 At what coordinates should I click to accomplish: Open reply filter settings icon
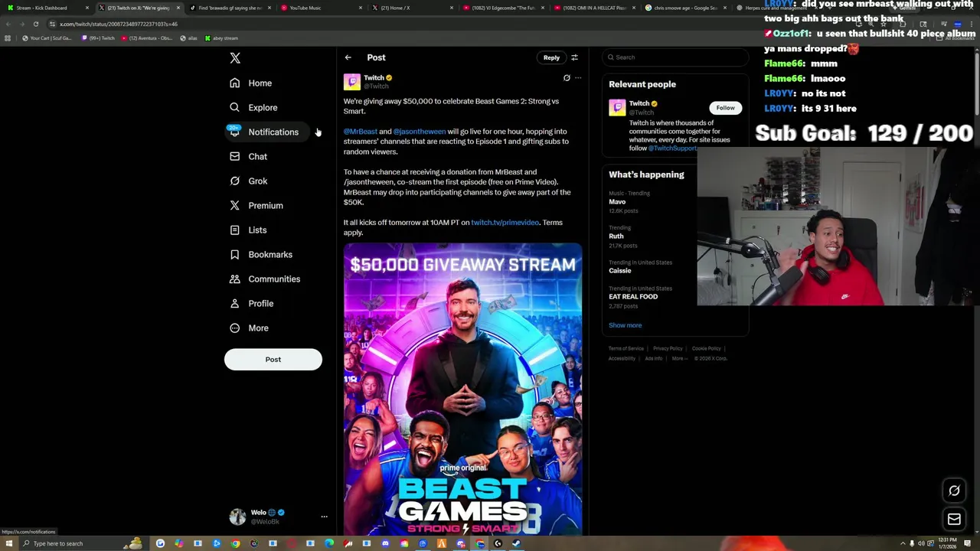click(574, 57)
